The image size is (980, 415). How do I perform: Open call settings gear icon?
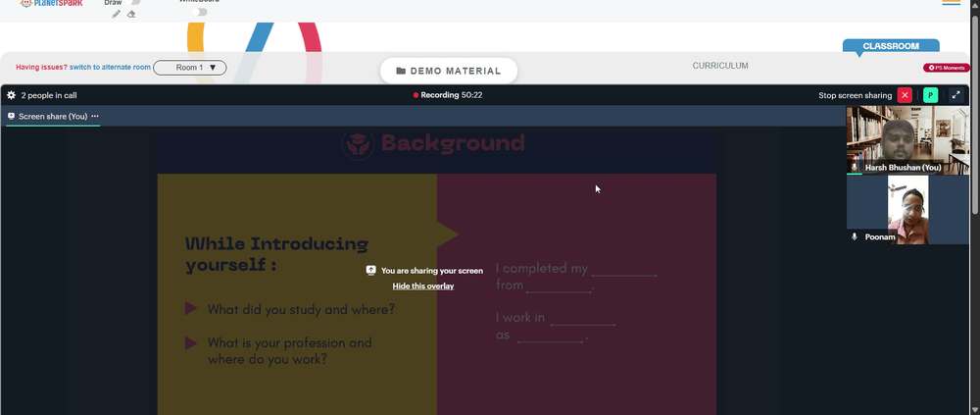pos(11,95)
